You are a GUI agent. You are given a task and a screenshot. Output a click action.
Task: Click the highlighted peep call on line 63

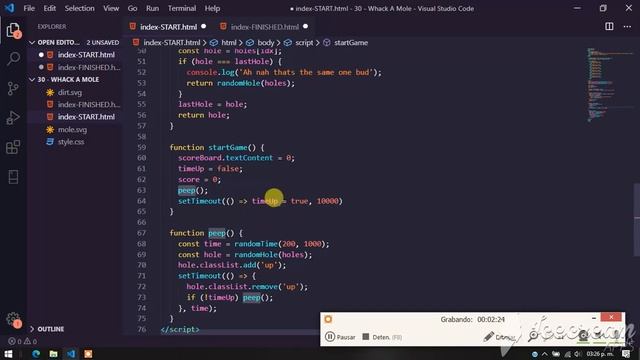pyautogui.click(x=187, y=190)
